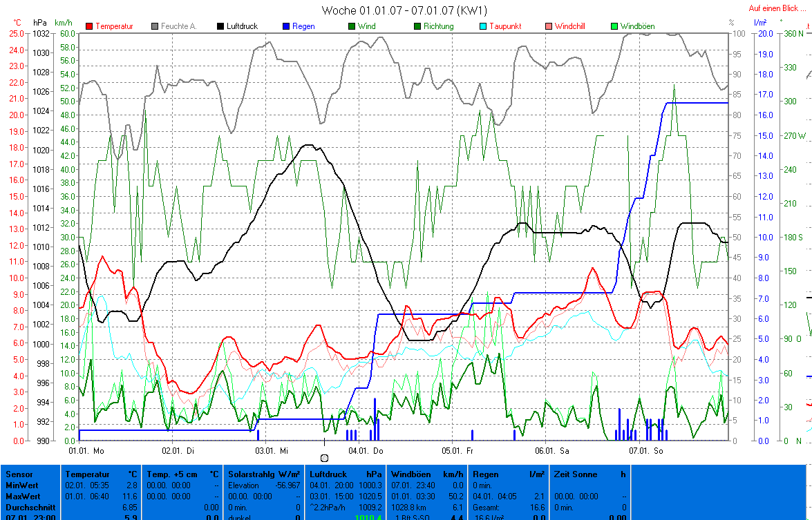Toggle the gray Feuchte A. legend box
This screenshot has width=812, height=520.
[155, 26]
